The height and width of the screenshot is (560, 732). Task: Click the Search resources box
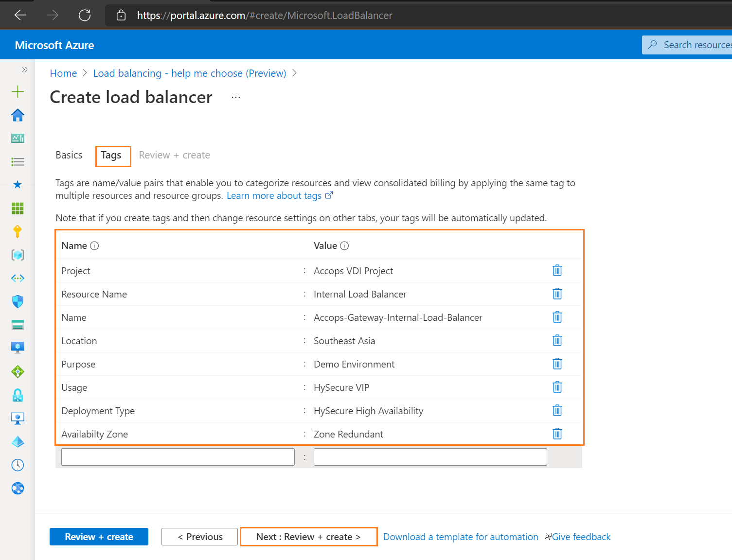pos(687,45)
